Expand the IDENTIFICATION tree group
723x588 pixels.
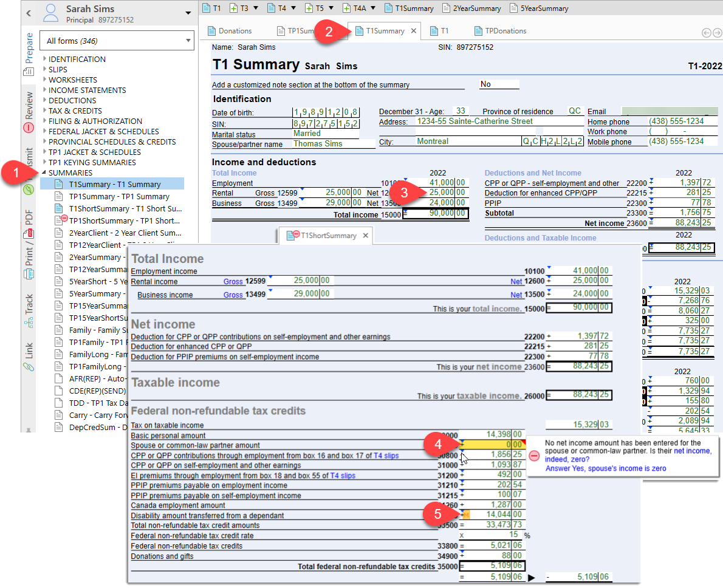45,58
